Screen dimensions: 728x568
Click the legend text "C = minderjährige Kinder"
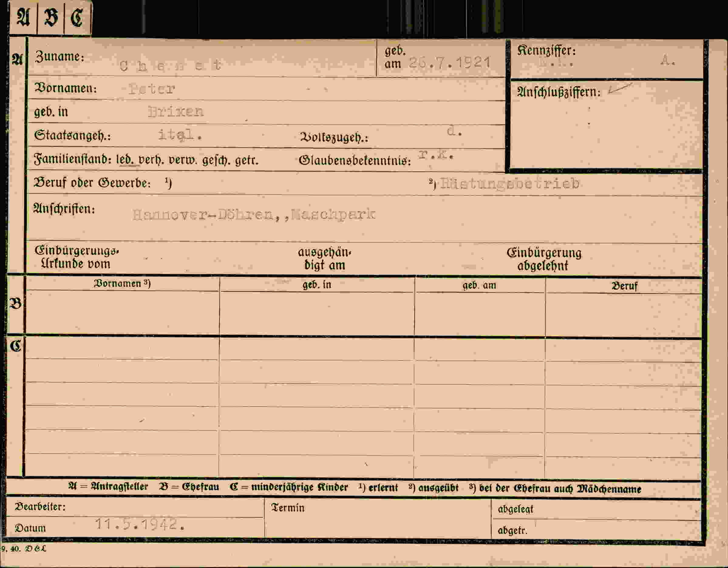click(x=289, y=487)
